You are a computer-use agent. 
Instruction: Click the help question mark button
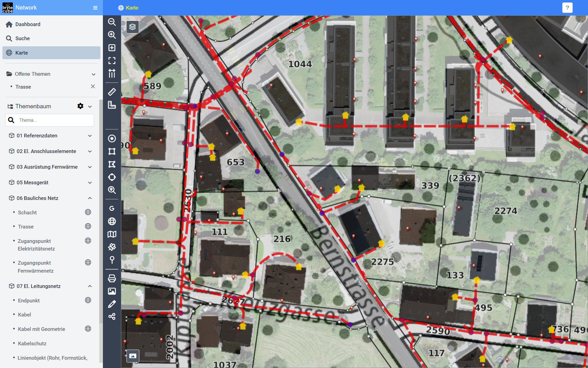pos(567,8)
